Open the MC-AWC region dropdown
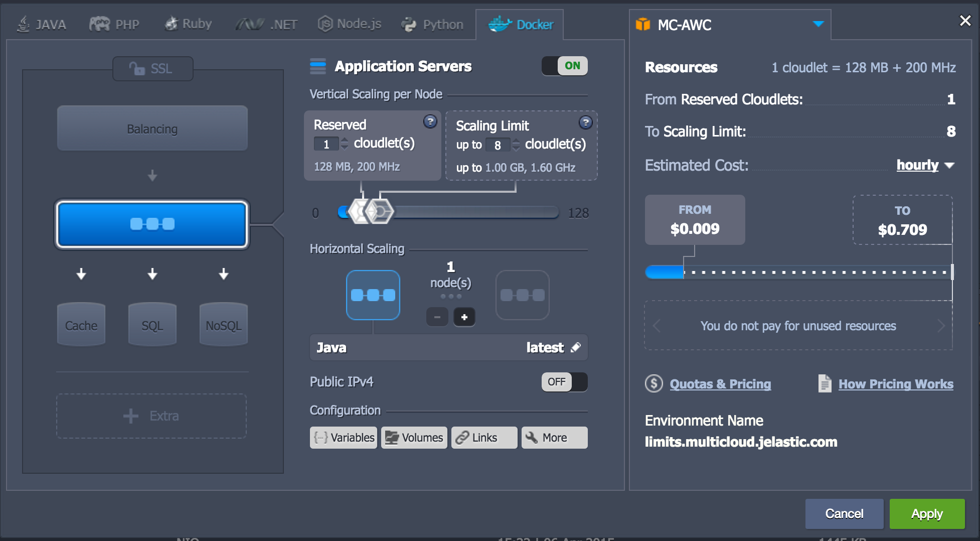Image resolution: width=980 pixels, height=541 pixels. [x=818, y=24]
